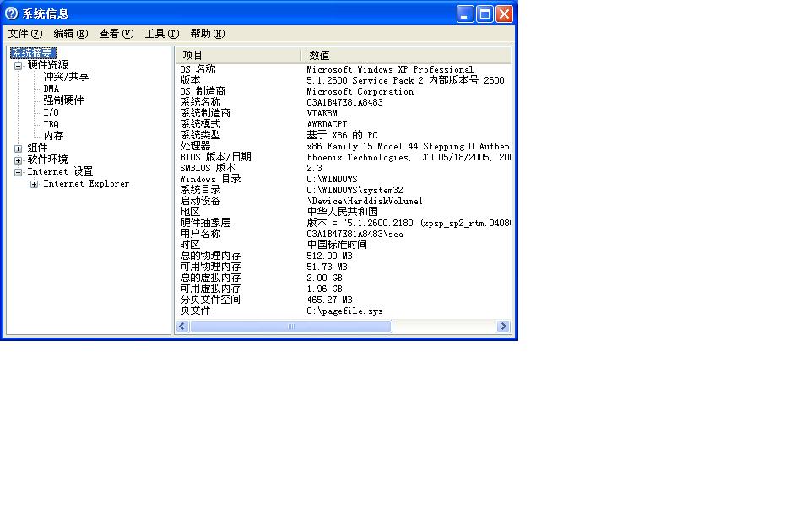Click the 数值 column header
The height and width of the screenshot is (514, 812).
pyautogui.click(x=406, y=55)
